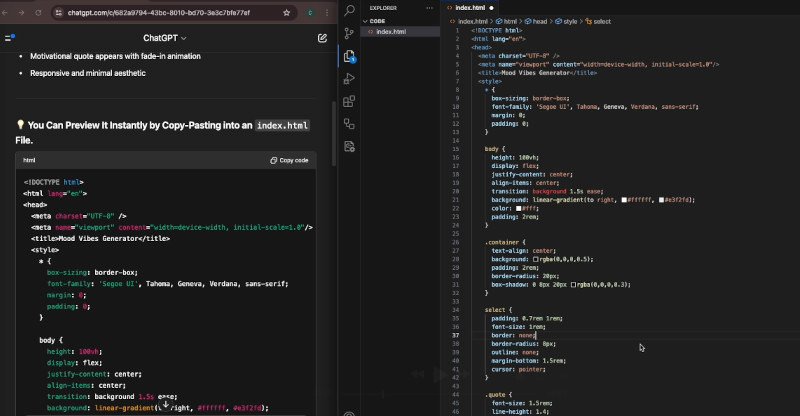800x416 pixels.
Task: View site information icon in address bar
Action: pos(59,13)
